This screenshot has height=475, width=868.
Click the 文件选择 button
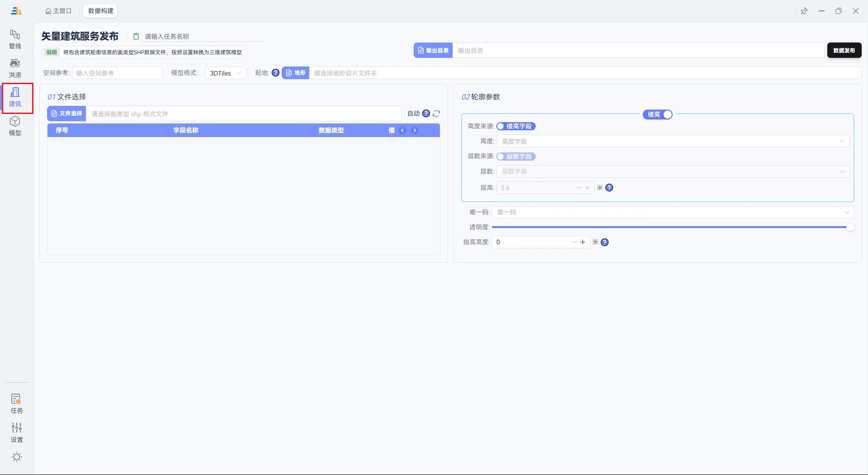pyautogui.click(x=66, y=114)
